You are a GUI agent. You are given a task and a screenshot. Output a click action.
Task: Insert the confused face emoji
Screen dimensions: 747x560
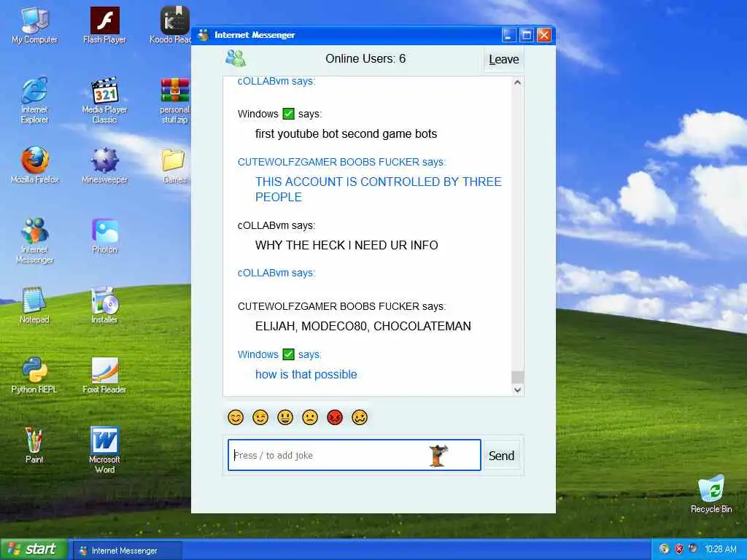359,418
